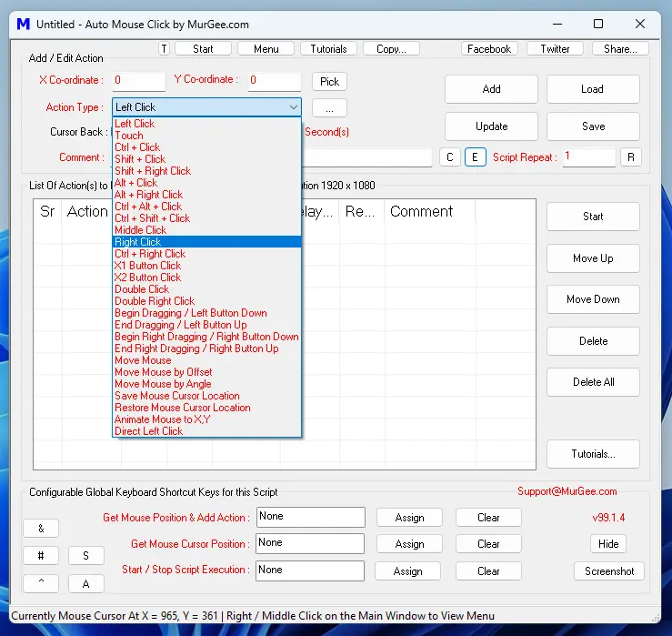This screenshot has width=672, height=636.
Task: Open the Facebook button
Action: [x=489, y=49]
